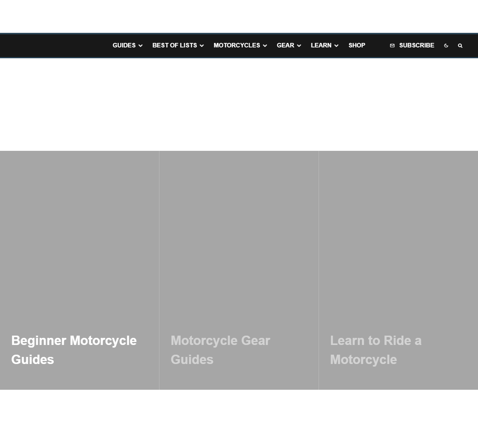
Task: Open the GUIDES menu label
Action: (x=124, y=45)
